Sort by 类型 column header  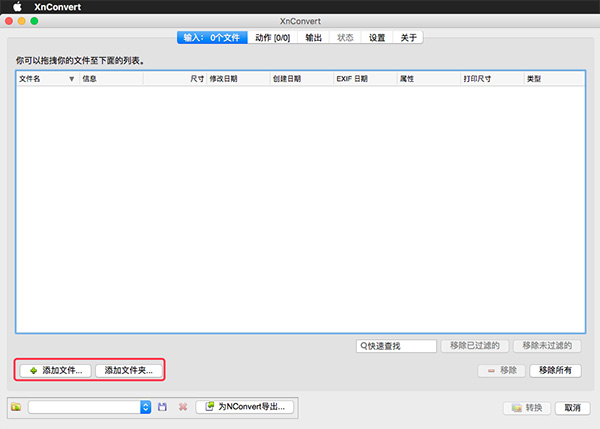(554, 79)
